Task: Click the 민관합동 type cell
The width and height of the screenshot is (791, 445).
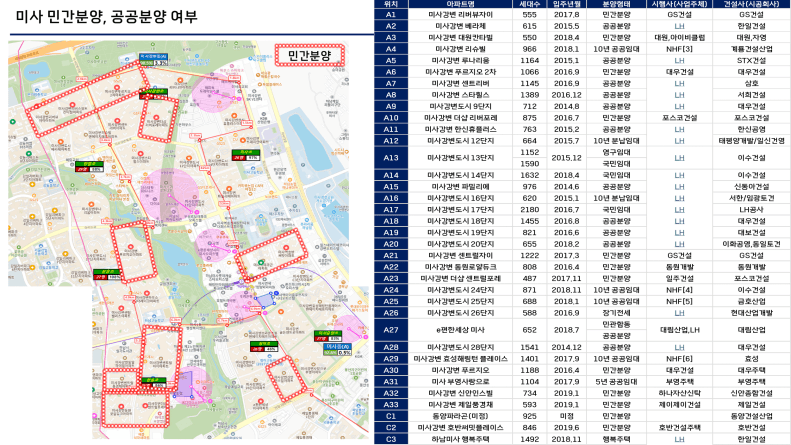Action: pyautogui.click(x=616, y=324)
